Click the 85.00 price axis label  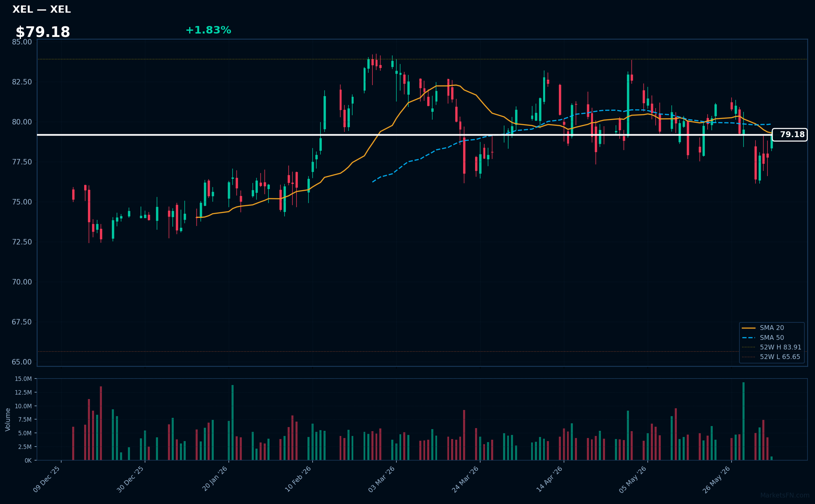(22, 42)
